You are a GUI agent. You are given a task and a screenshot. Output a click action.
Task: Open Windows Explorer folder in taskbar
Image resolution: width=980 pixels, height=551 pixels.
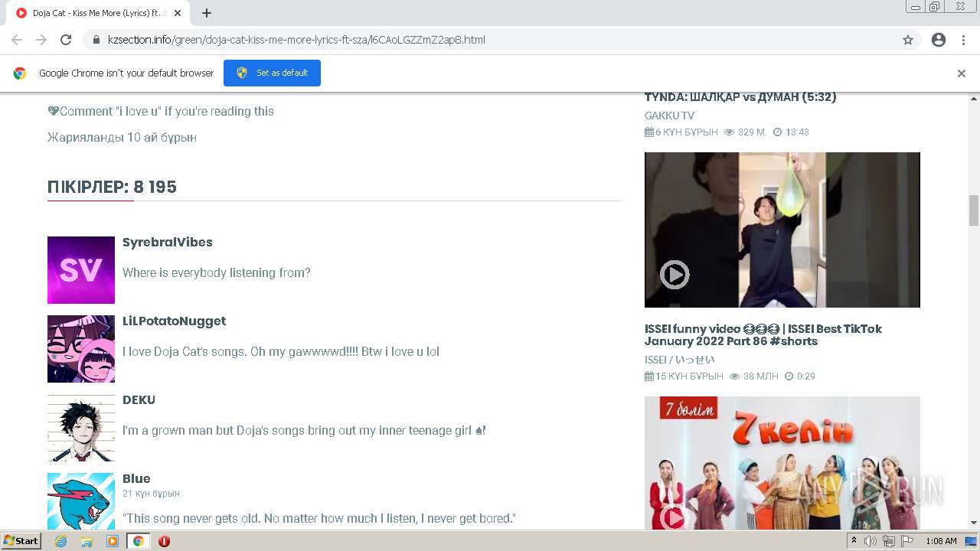coord(87,541)
